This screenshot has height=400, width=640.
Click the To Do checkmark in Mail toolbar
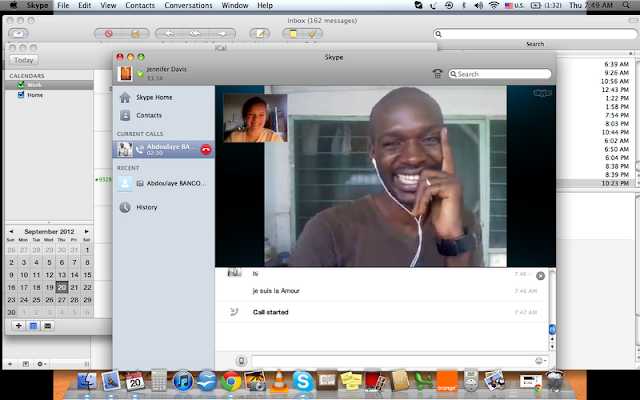point(313,33)
